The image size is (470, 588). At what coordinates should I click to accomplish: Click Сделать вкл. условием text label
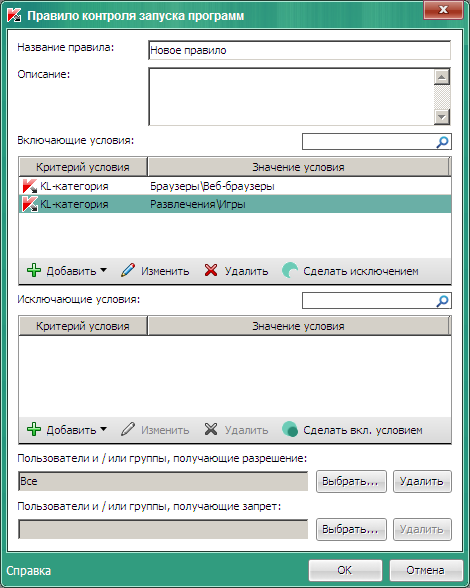363,430
